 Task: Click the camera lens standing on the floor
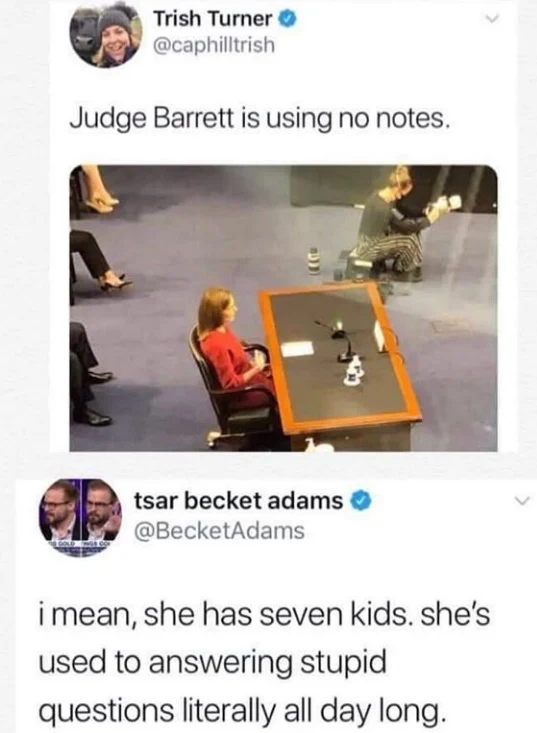pyautogui.click(x=315, y=260)
